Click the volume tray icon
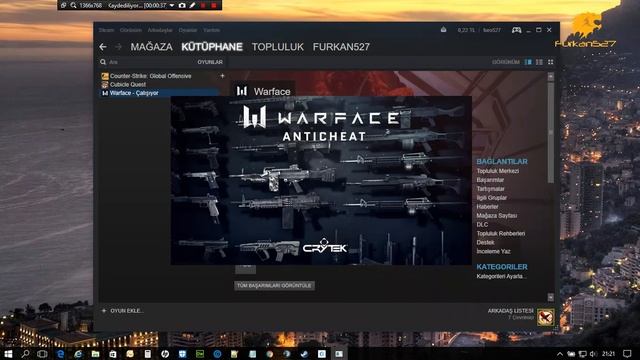Screen dimensions: 640x360 coord(593,354)
